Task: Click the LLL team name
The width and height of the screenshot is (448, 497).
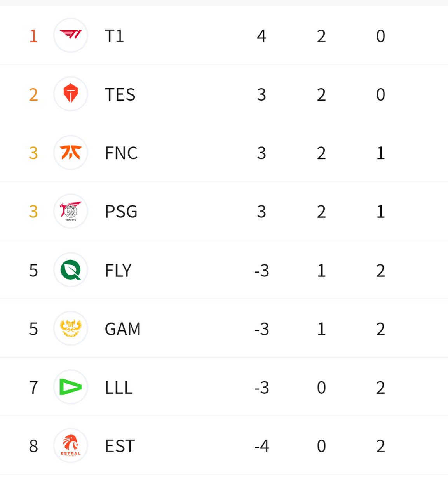Action: point(119,388)
